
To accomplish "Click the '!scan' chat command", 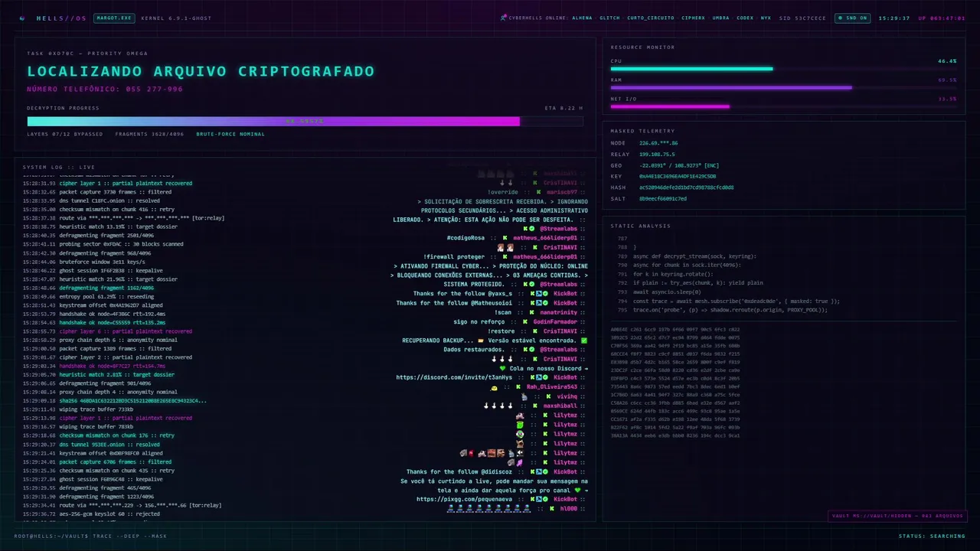I will (503, 312).
